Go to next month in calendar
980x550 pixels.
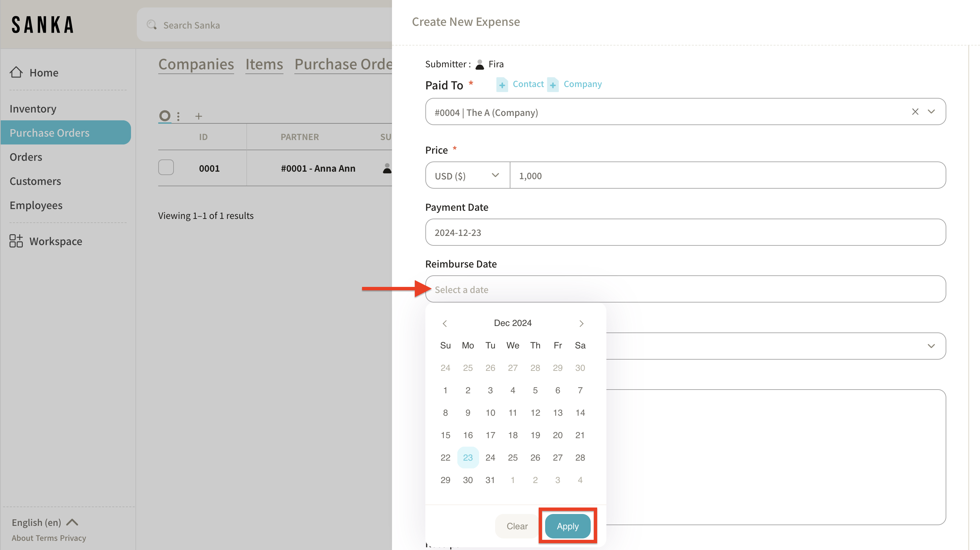click(581, 324)
